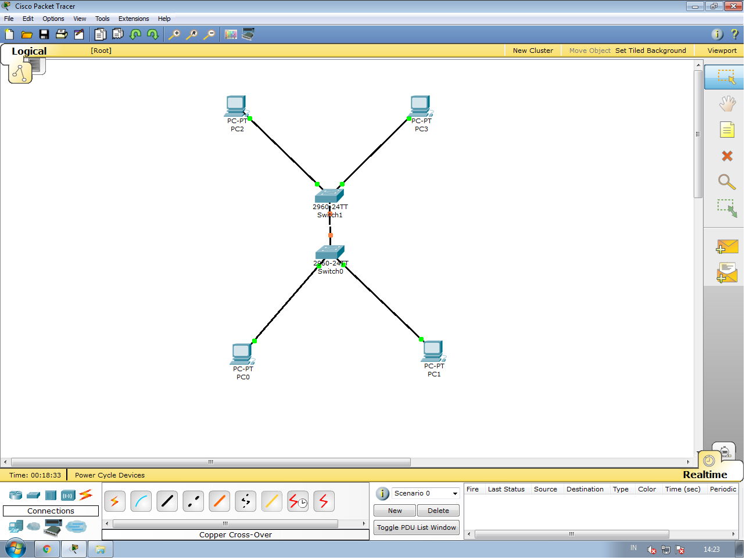Select the End Devices category
746x560 pixels.
(16, 527)
